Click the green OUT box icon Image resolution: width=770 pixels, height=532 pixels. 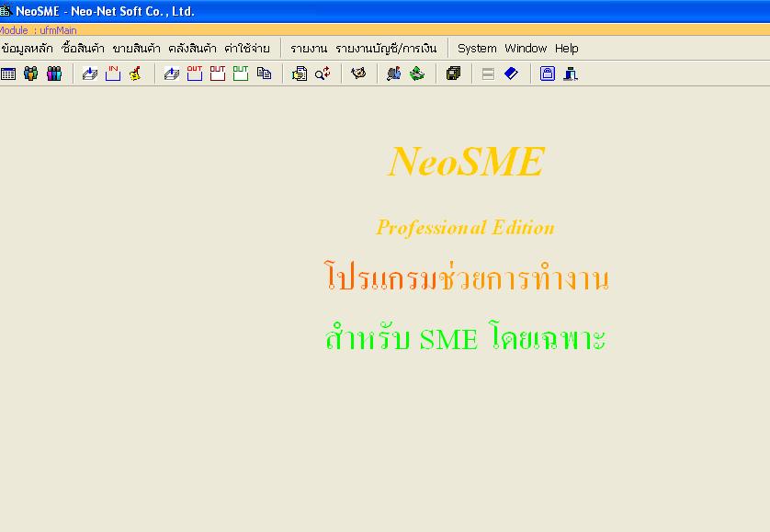click(x=240, y=74)
